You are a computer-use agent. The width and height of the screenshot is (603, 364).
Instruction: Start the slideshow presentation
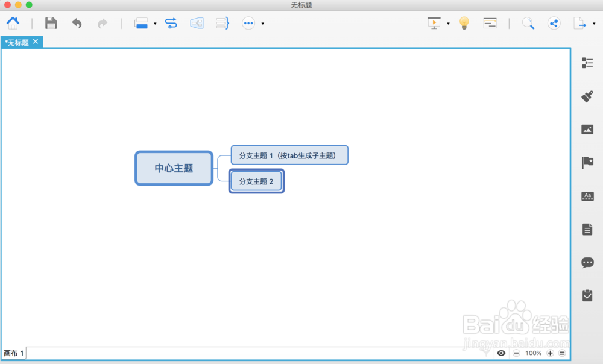coord(433,23)
